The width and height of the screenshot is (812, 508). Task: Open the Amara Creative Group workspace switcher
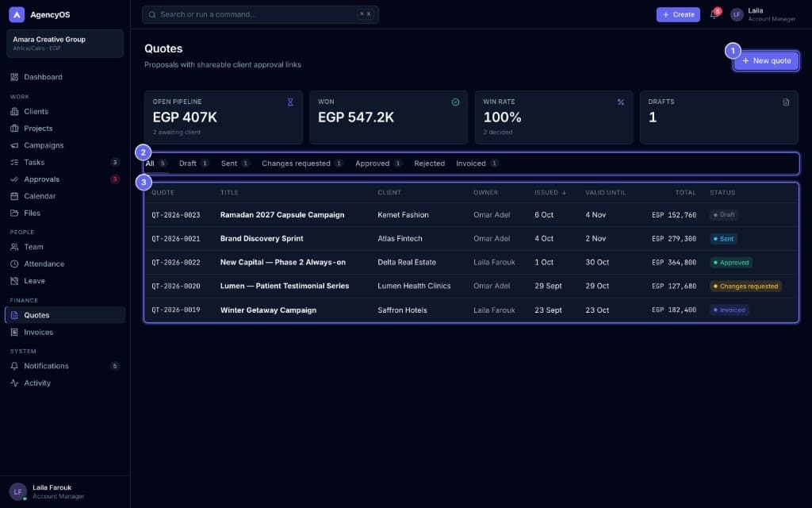pyautogui.click(x=65, y=44)
